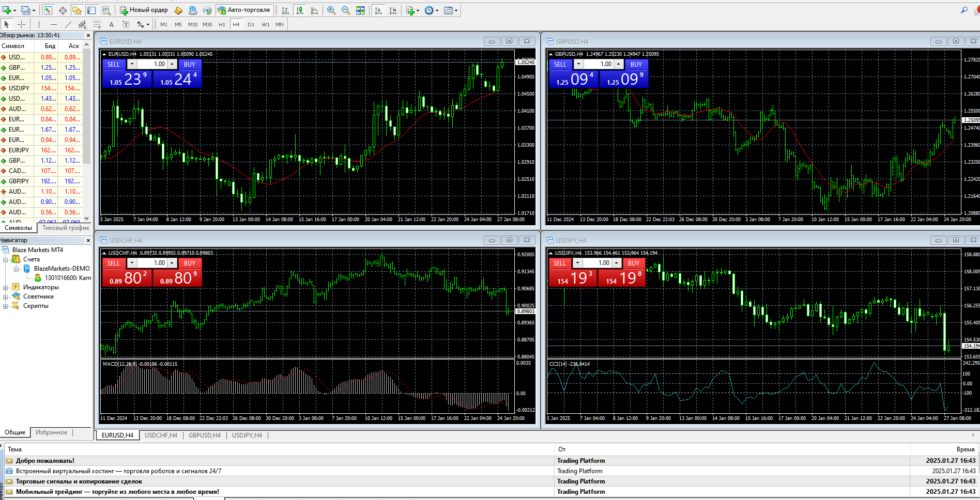Select the text annotation tool
Image resolution: width=980 pixels, height=500 pixels.
111,24
